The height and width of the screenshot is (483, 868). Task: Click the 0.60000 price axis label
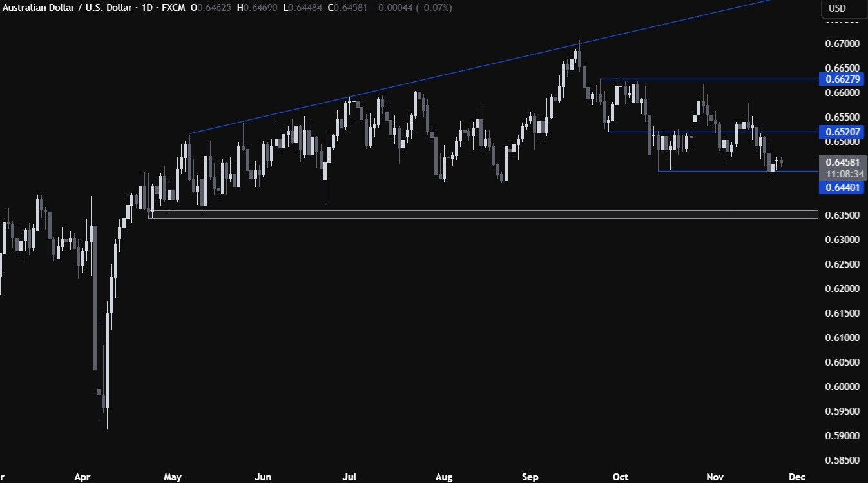tap(842, 387)
